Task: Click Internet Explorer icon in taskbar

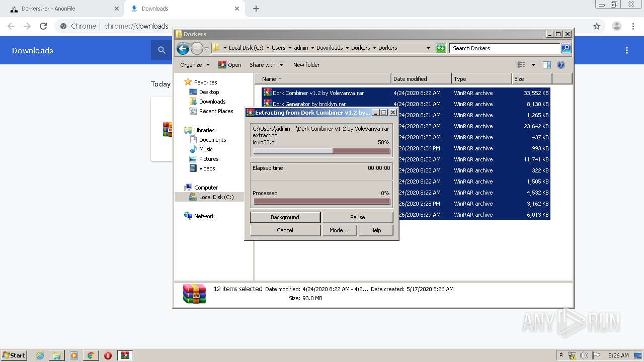Action: pyautogui.click(x=40, y=355)
